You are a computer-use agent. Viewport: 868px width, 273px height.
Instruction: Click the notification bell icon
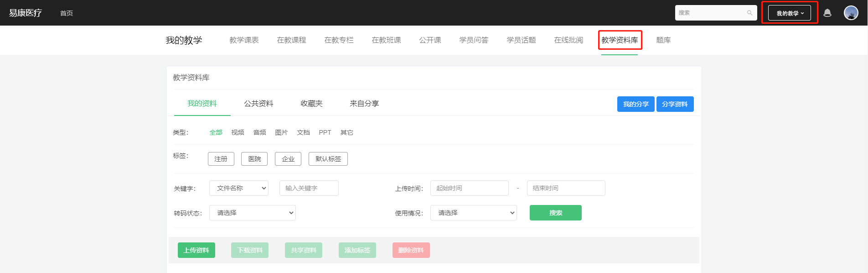pyautogui.click(x=827, y=13)
